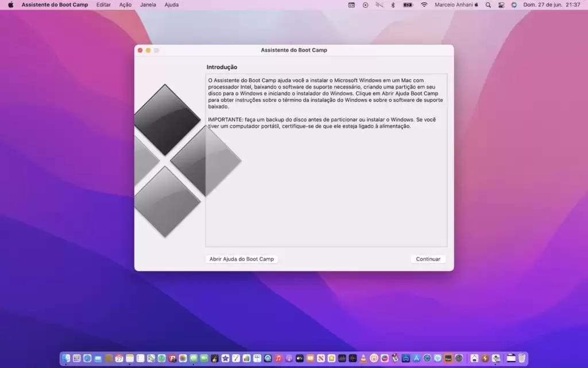Open the Assistente do Boot Camp menu
Screen dimensions: 588x368
click(x=55, y=5)
